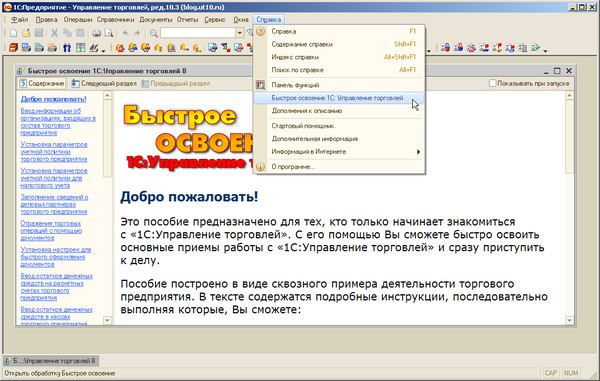Click the gray building icon in the right toolbar

click(523, 48)
